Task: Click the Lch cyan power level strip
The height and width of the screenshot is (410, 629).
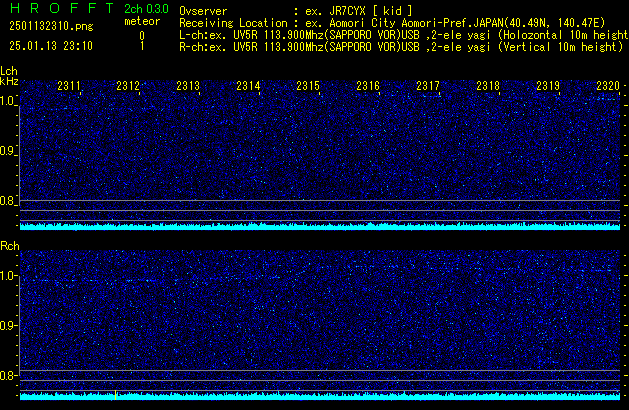Action: (x=320, y=227)
